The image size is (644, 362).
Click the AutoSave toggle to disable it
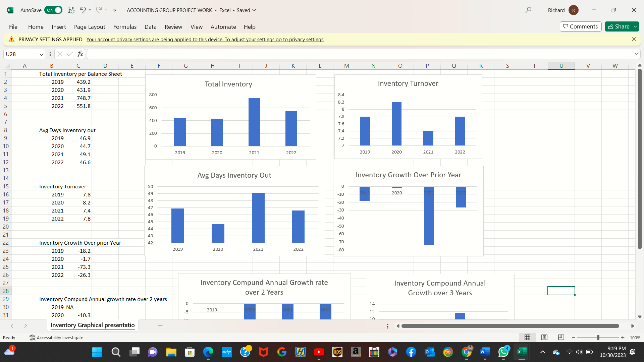(x=53, y=10)
